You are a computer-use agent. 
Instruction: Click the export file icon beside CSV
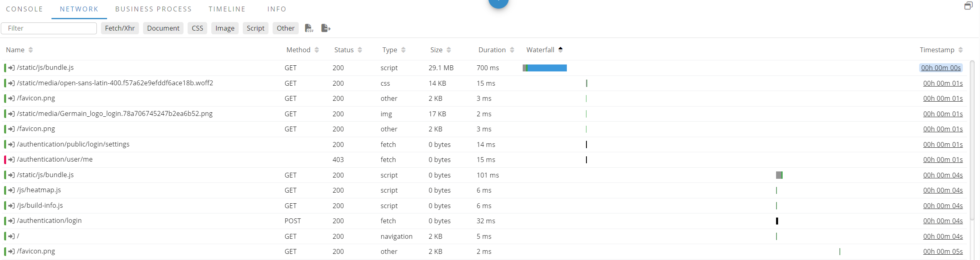coord(325,28)
